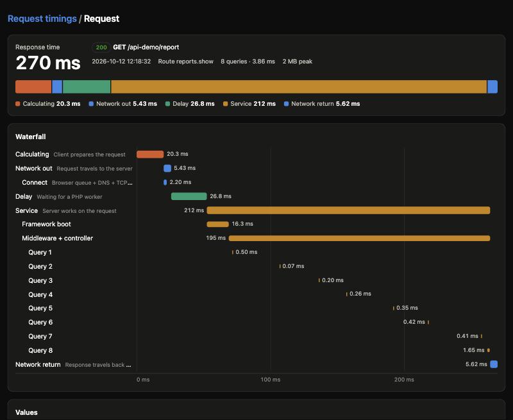Click the large 270 ms response time
The width and height of the screenshot is (513, 420).
pyautogui.click(x=48, y=63)
